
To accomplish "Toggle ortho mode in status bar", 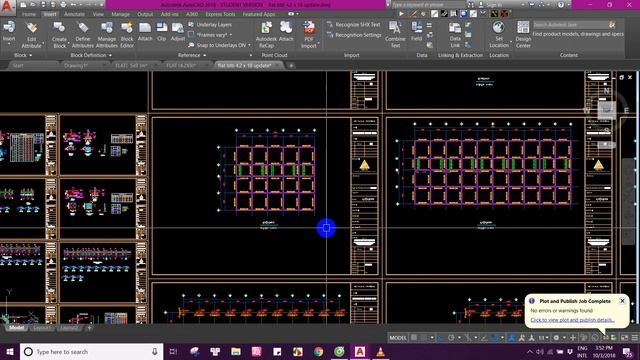I will pyautogui.click(x=441, y=338).
